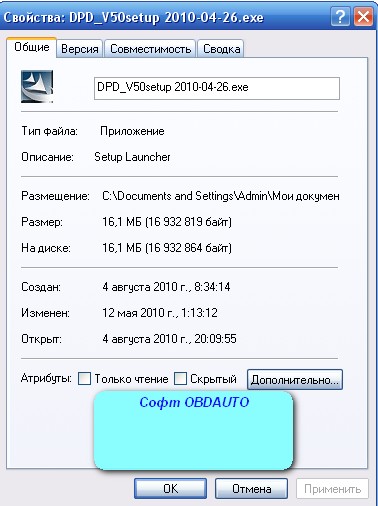
Task: Close the properties dialog window
Action: pos(363,16)
